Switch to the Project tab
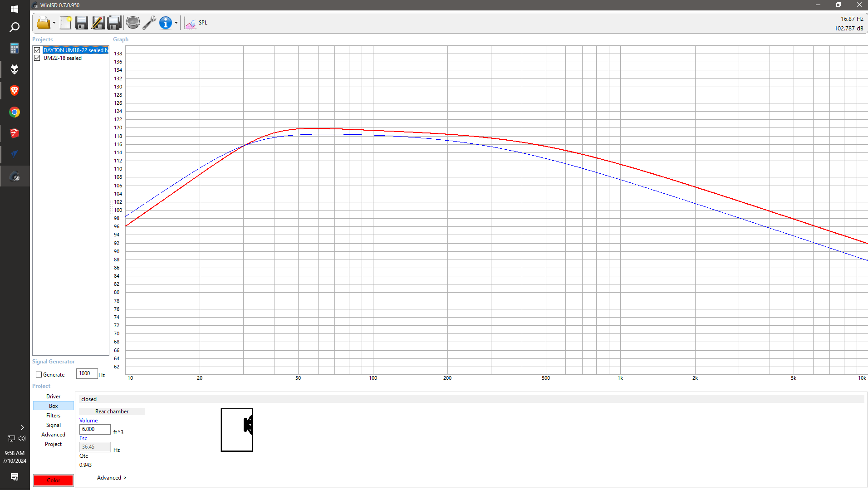The height and width of the screenshot is (490, 868). (x=54, y=444)
